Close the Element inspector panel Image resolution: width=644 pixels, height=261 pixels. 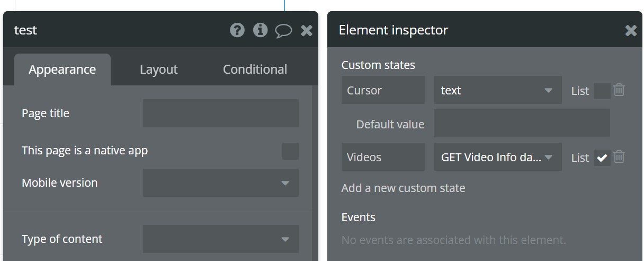[x=631, y=31]
